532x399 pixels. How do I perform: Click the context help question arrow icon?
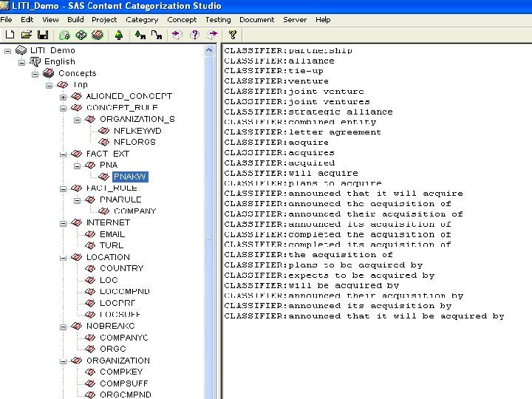tap(233, 35)
